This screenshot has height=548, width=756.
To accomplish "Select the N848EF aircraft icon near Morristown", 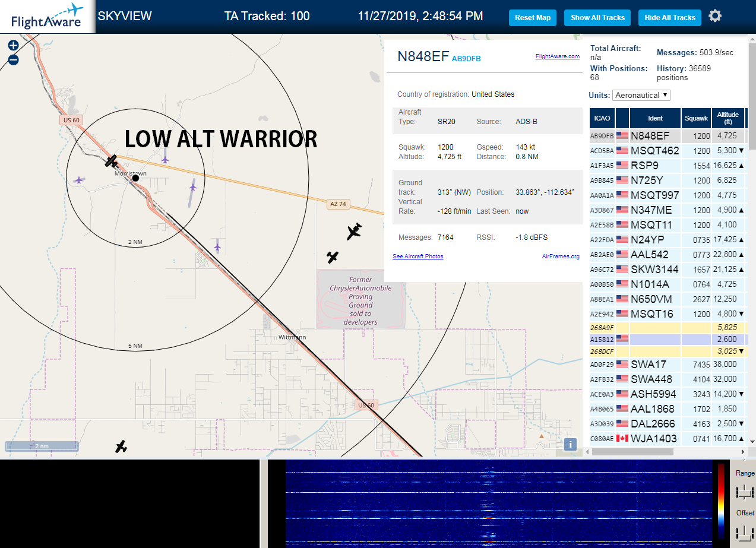I will tap(111, 161).
